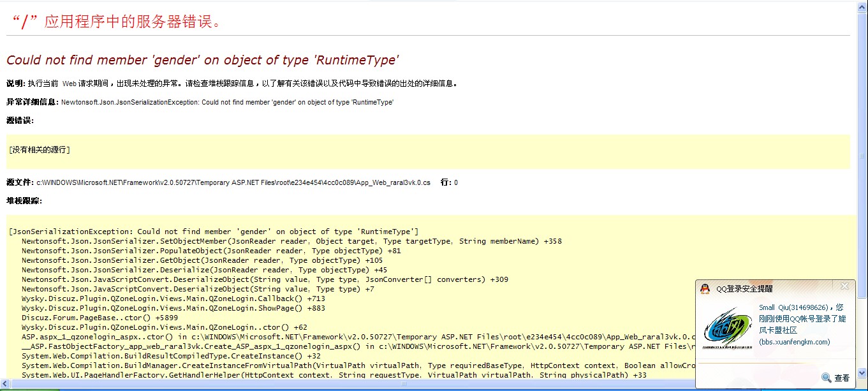Viewport: 868px width, 391px height.
Task: Click the 源文件 path line
Action: 218,182
